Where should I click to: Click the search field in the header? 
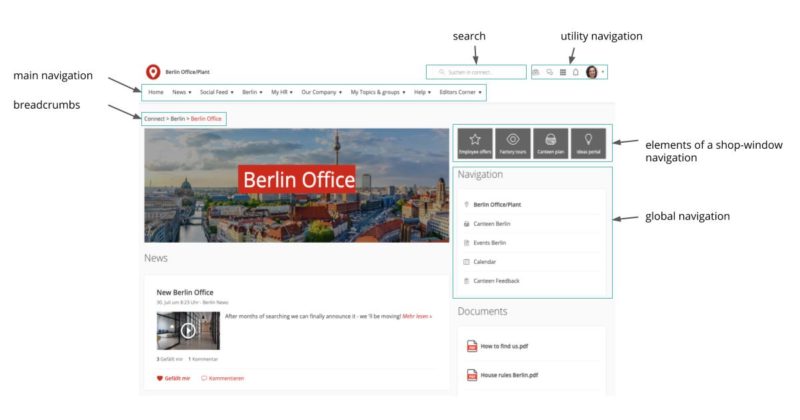(x=476, y=72)
